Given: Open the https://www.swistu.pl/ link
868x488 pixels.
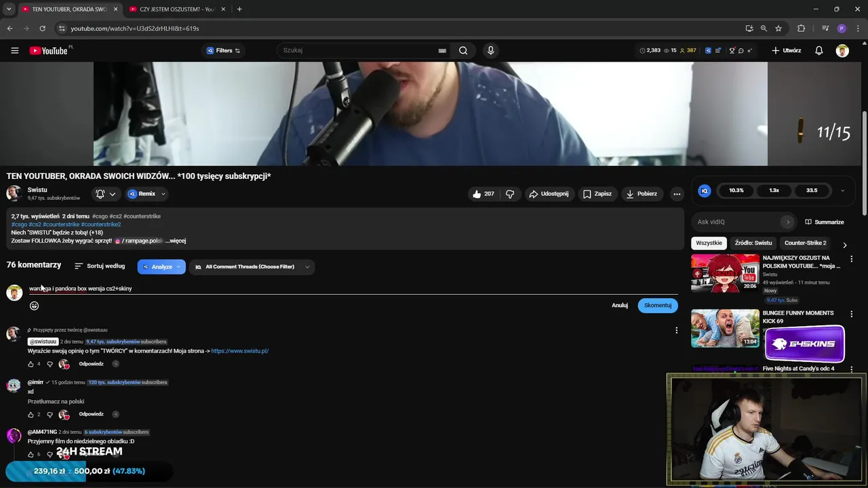Looking at the screenshot, I should [x=240, y=351].
